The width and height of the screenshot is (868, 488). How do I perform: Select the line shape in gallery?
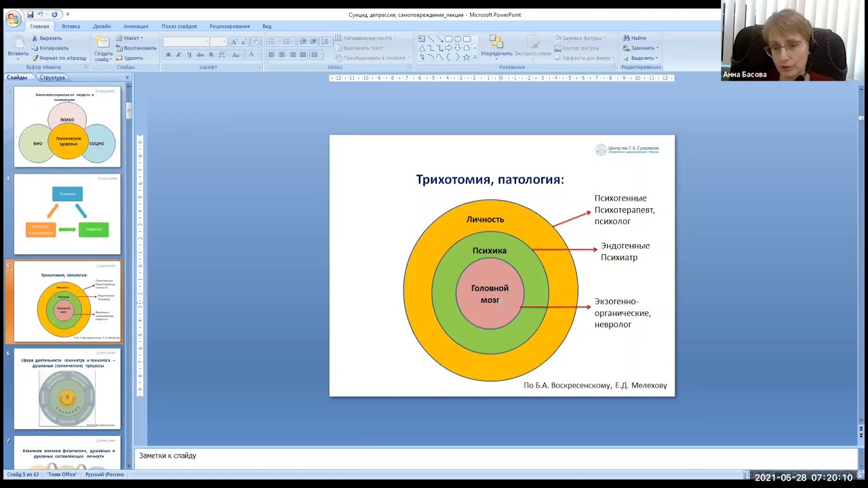coord(431,39)
